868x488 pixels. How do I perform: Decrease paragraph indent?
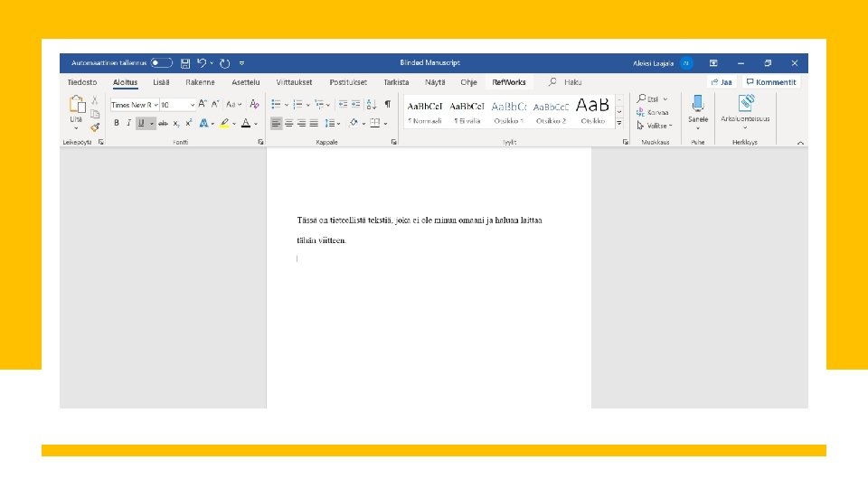tap(343, 104)
